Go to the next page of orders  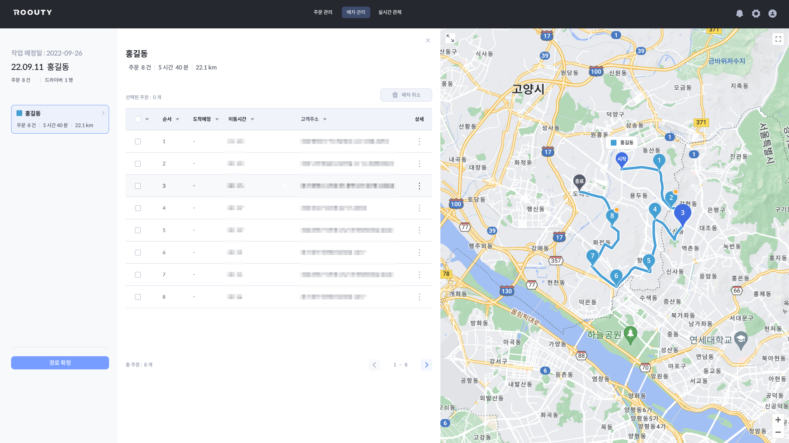point(426,365)
